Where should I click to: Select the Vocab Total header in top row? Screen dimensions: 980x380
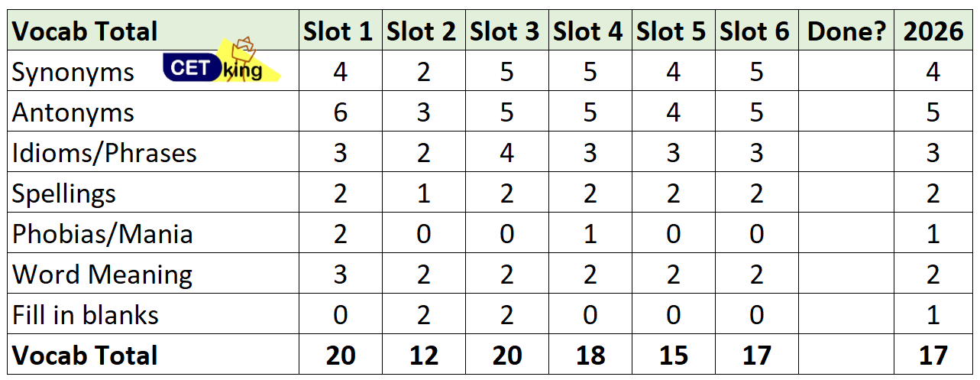tap(86, 31)
